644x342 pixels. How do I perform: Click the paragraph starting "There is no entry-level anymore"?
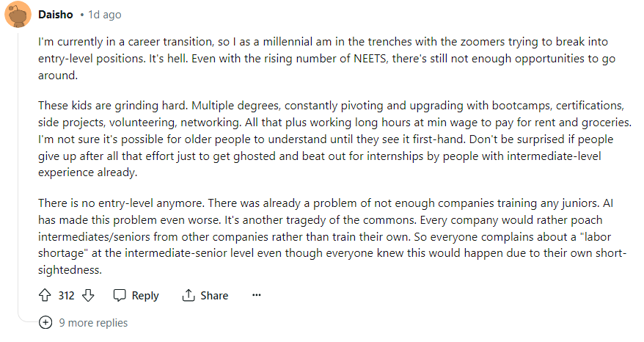(323, 236)
